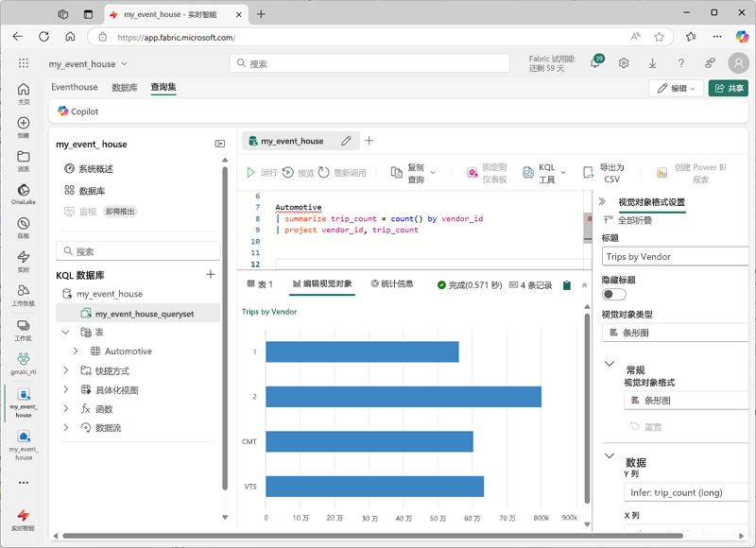
Task: Open Fabric settings gear icon
Action: [x=624, y=63]
